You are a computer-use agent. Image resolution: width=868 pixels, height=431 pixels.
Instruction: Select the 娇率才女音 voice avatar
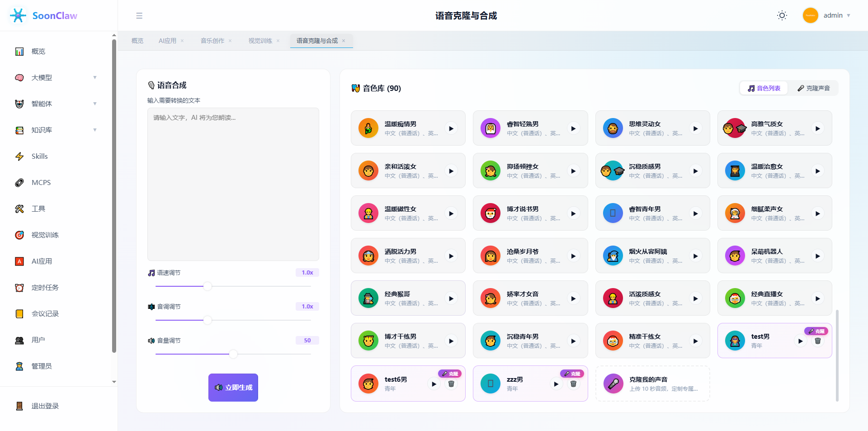coord(491,298)
